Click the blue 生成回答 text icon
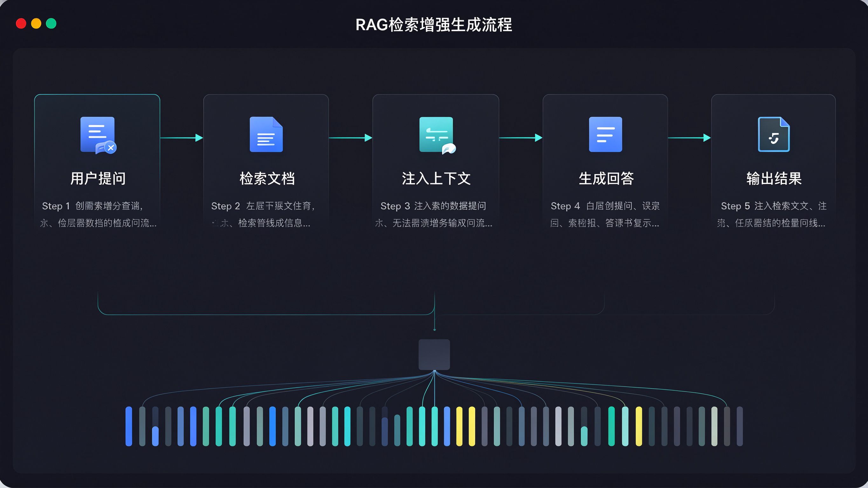 click(605, 134)
